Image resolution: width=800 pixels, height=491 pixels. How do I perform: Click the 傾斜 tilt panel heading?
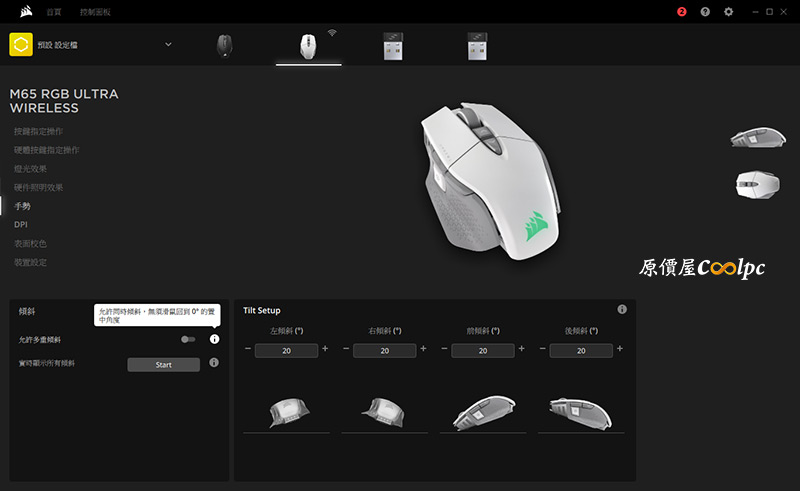coord(27,311)
